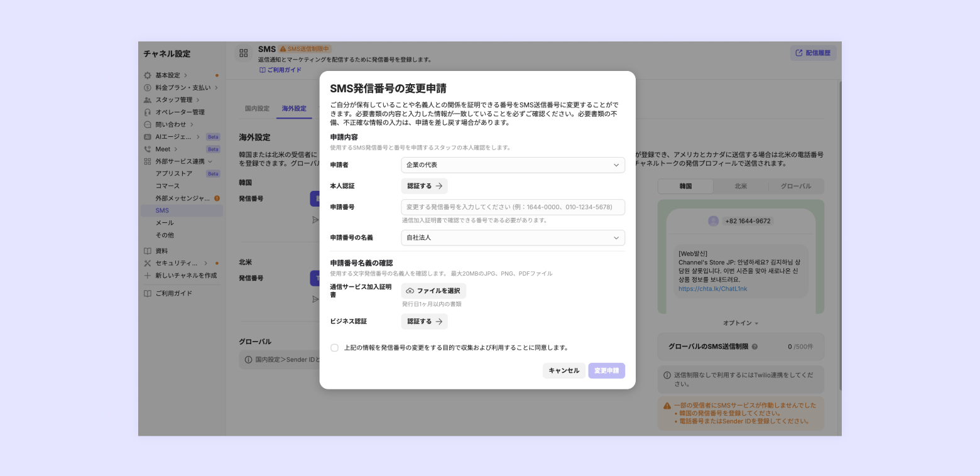Switch to the 国内設定 tab
The width and height of the screenshot is (980, 476).
pos(257,109)
